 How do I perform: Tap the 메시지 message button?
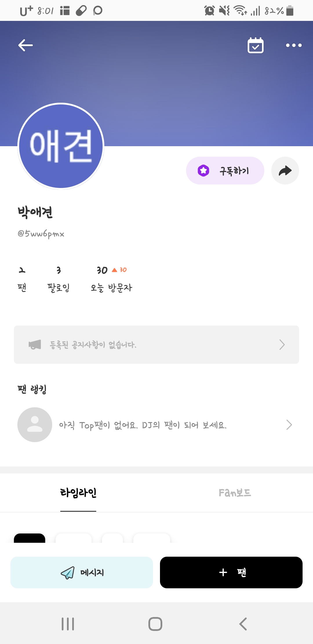pyautogui.click(x=82, y=572)
